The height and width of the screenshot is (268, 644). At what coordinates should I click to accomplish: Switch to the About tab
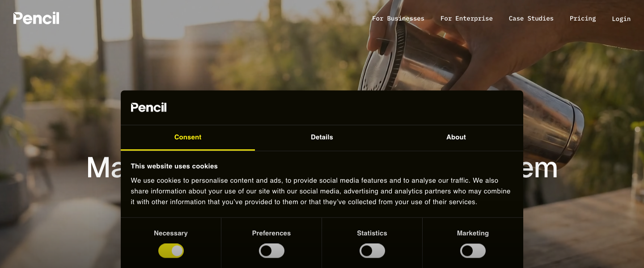pyautogui.click(x=456, y=138)
